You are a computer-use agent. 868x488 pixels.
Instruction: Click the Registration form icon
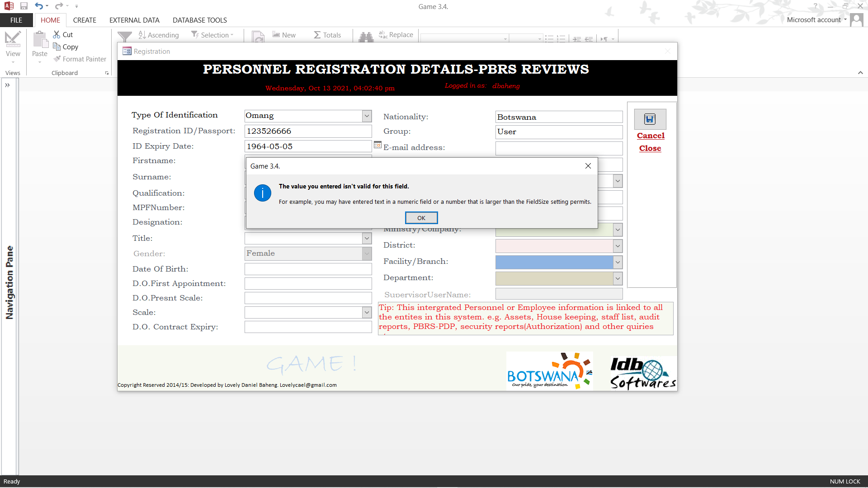tap(127, 51)
